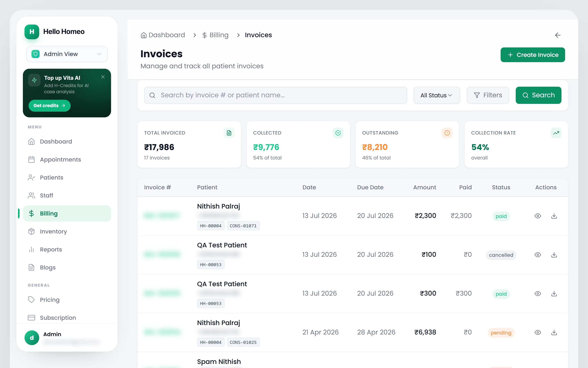The image size is (588, 368).
Task: Click the Create Invoice button
Action: (533, 55)
